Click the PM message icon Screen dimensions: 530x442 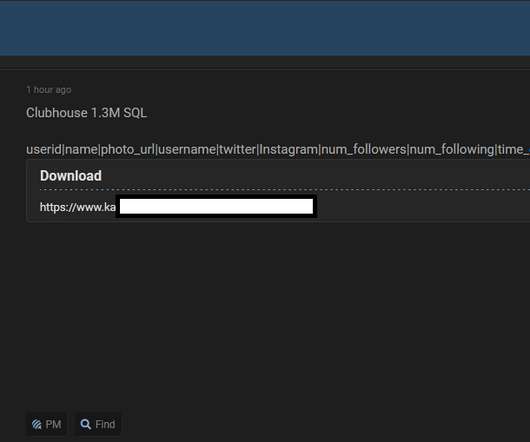pos(37,424)
